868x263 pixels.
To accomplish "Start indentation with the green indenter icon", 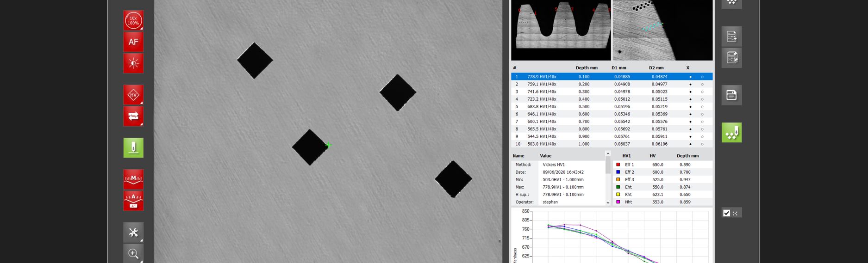I will (133, 148).
